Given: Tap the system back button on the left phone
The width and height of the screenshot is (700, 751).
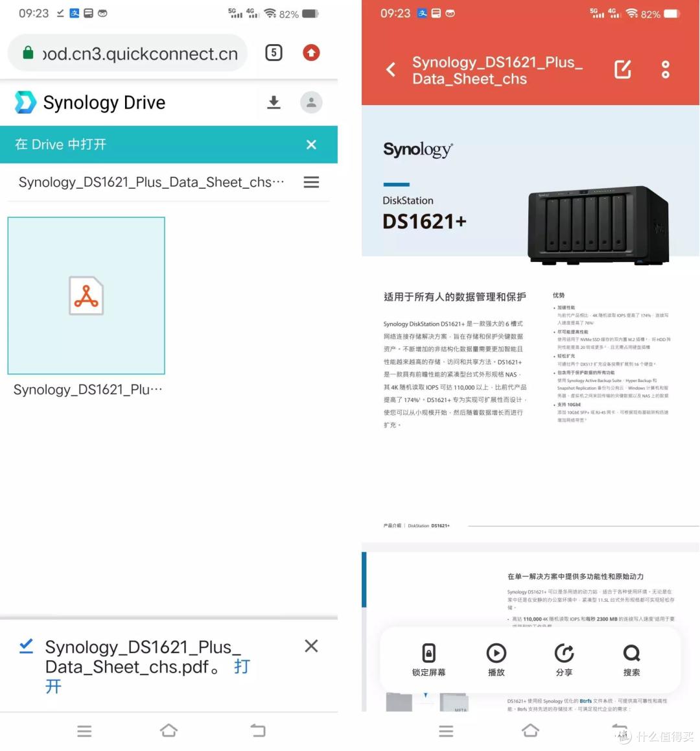Looking at the screenshot, I should 257,730.
